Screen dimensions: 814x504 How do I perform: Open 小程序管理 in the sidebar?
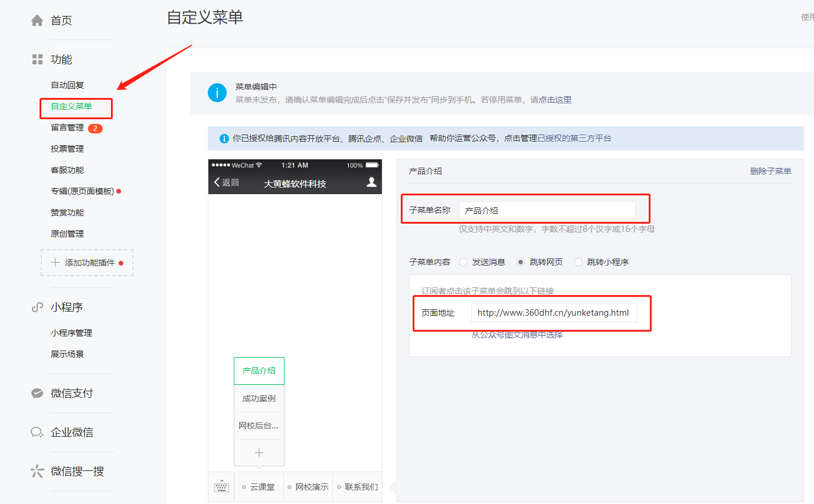tap(71, 333)
